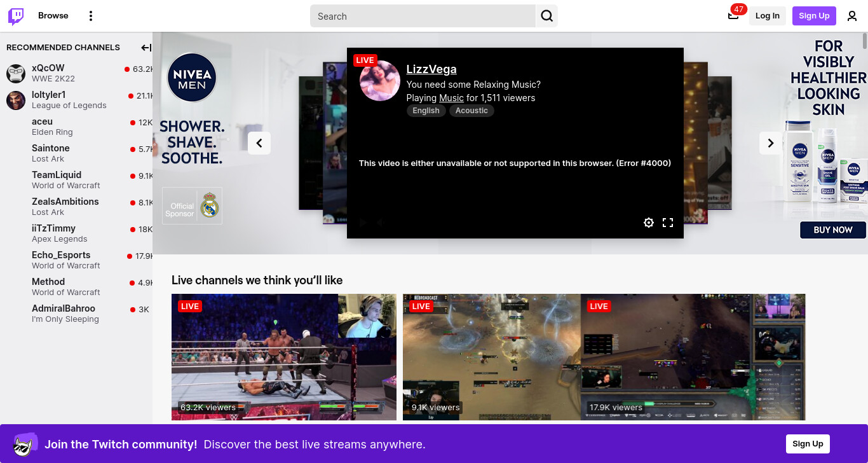
Task: Show the next carousel stream
Action: 771,143
